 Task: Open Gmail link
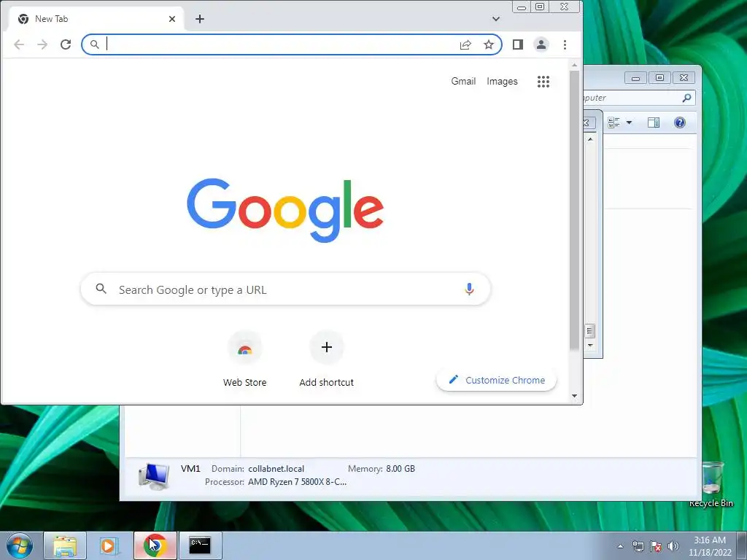[x=463, y=82]
